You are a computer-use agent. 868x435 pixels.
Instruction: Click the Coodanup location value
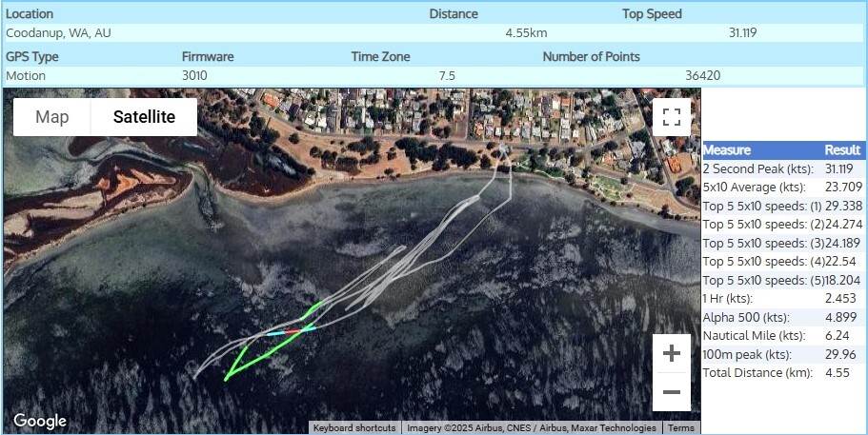pos(58,32)
